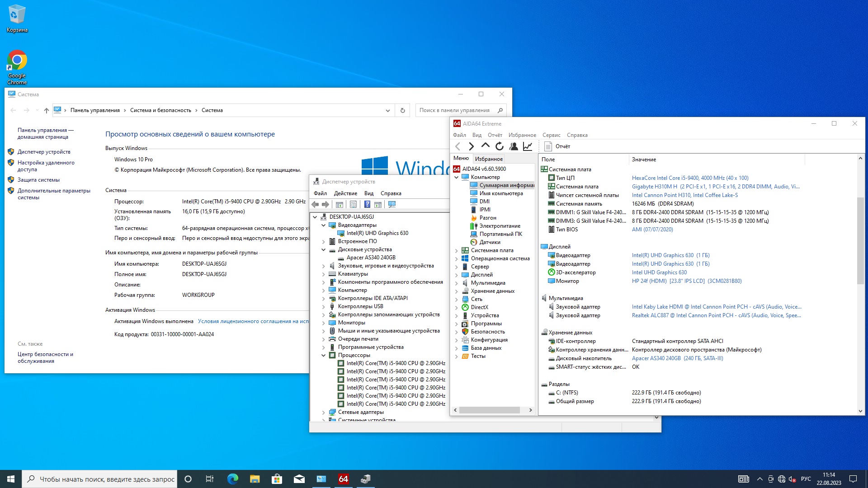Open Google Chrome desktop shortcut
This screenshot has height=488, width=868.
point(17,67)
